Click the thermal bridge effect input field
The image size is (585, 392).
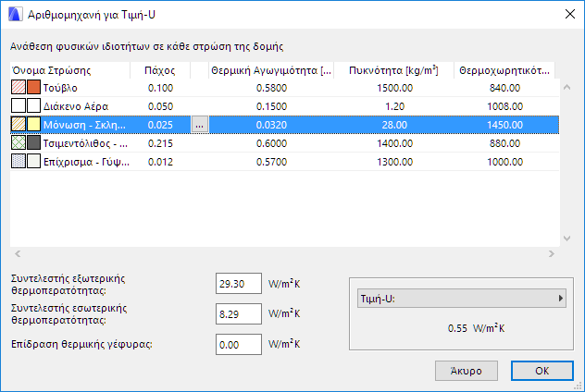[x=238, y=344]
